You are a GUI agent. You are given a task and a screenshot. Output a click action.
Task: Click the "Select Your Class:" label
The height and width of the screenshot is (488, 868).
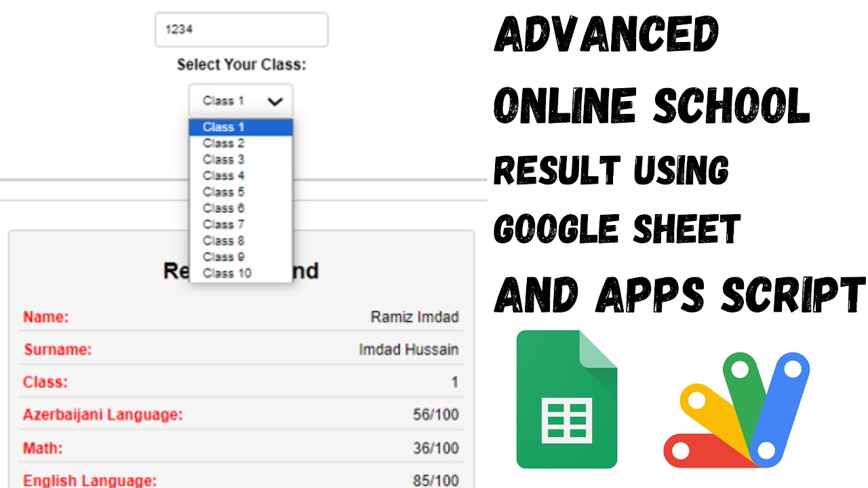(x=241, y=65)
